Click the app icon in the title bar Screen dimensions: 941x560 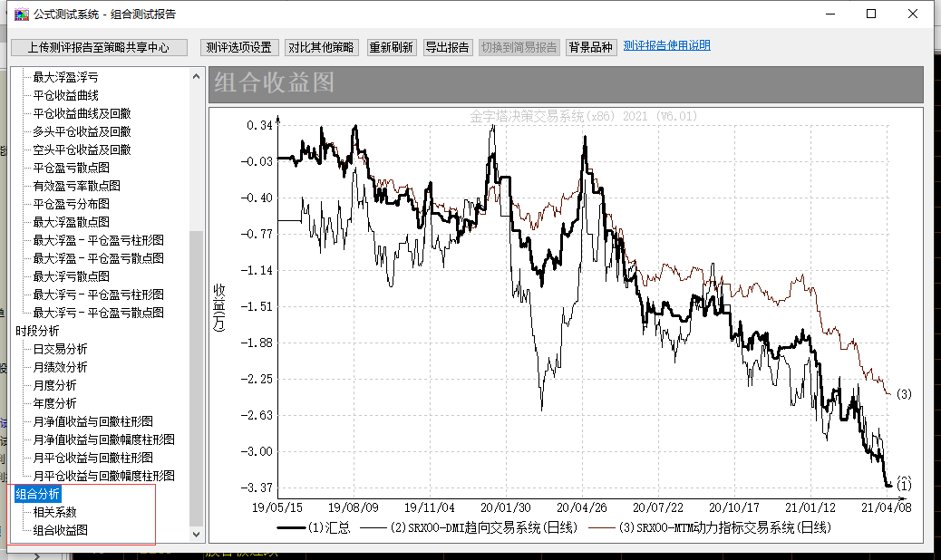[22, 14]
